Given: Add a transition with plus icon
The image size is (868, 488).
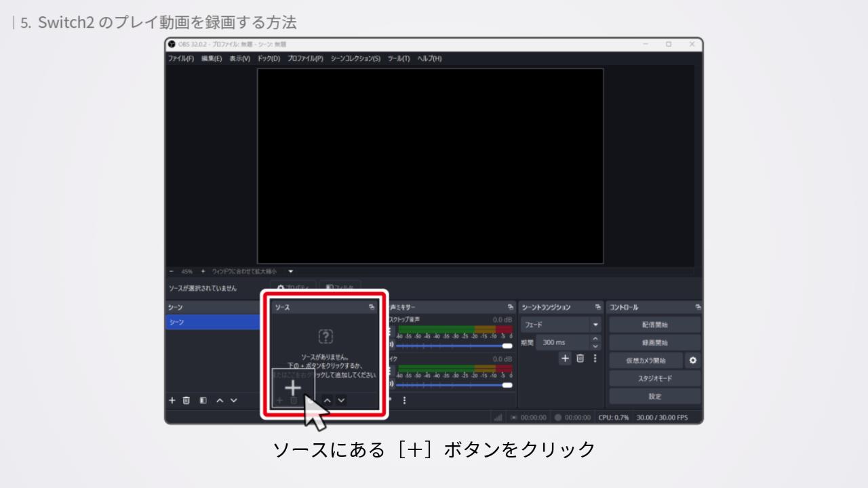Looking at the screenshot, I should 565,359.
